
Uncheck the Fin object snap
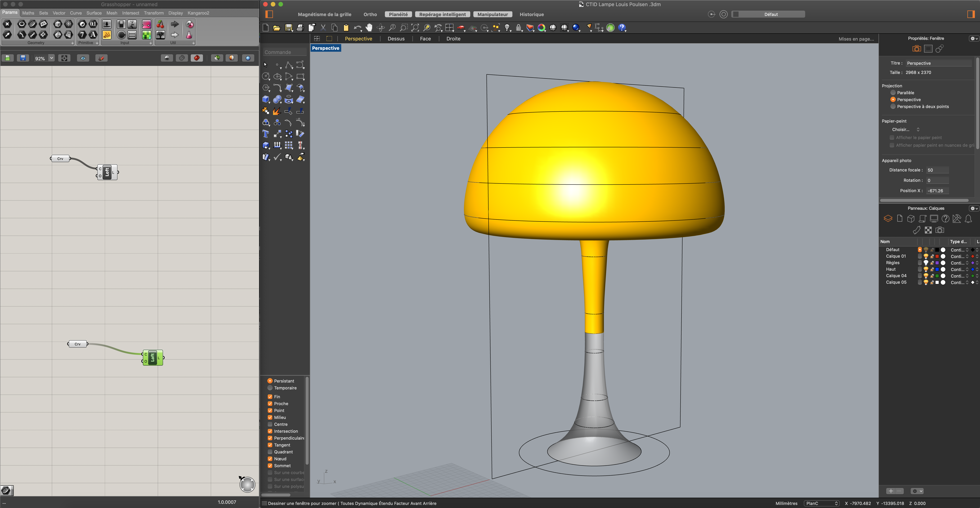pos(270,397)
